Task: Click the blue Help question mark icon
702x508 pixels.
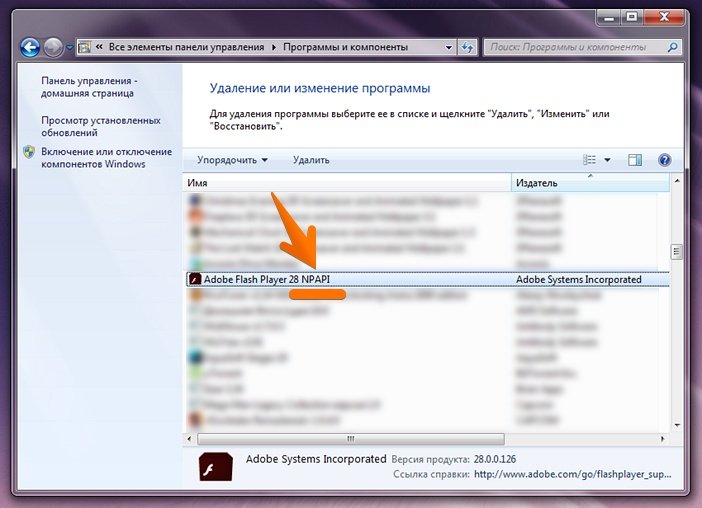Action: click(665, 160)
